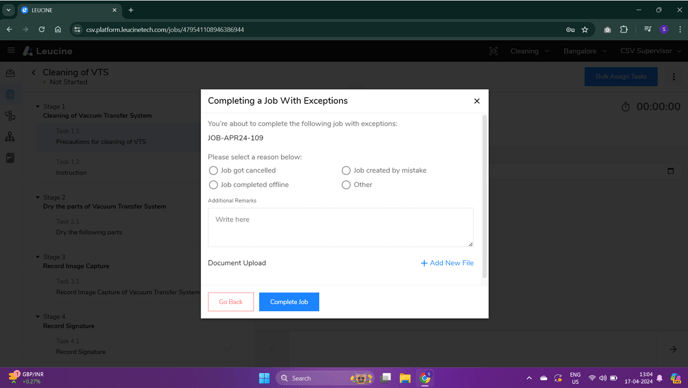Click the scan icon in top header
The width and height of the screenshot is (688, 388).
(493, 51)
